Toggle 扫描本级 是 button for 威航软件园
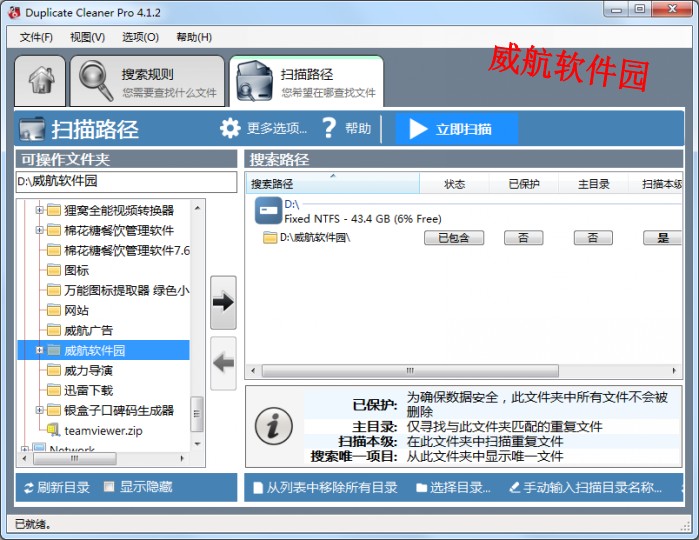This screenshot has height=540, width=699. [662, 238]
